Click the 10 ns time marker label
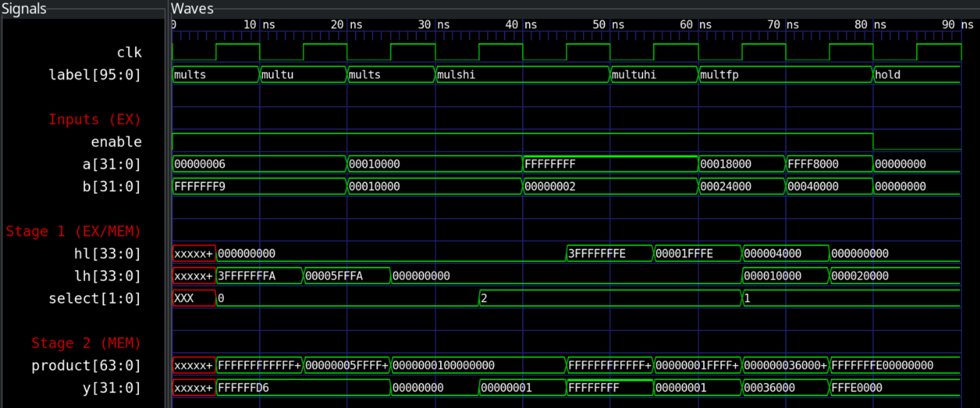Viewport: 980px width, 408px height. [x=259, y=24]
